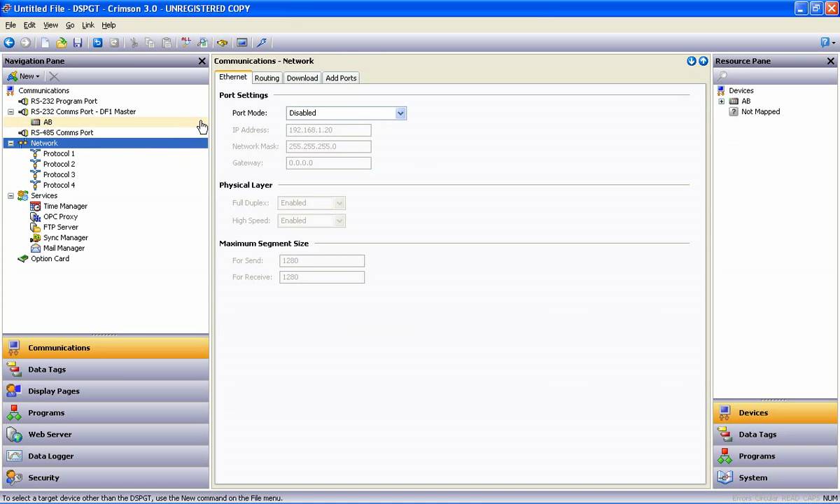The width and height of the screenshot is (840, 504).
Task: Open the Security section
Action: [x=106, y=478]
